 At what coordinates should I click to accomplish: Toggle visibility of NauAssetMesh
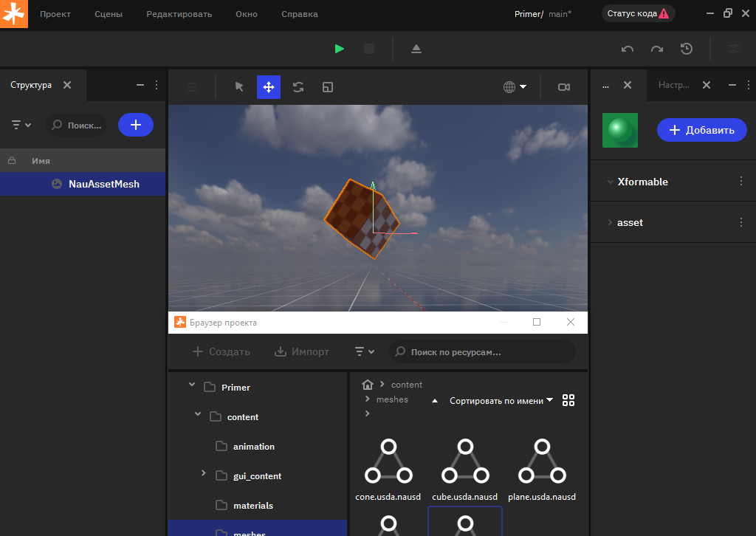click(57, 184)
